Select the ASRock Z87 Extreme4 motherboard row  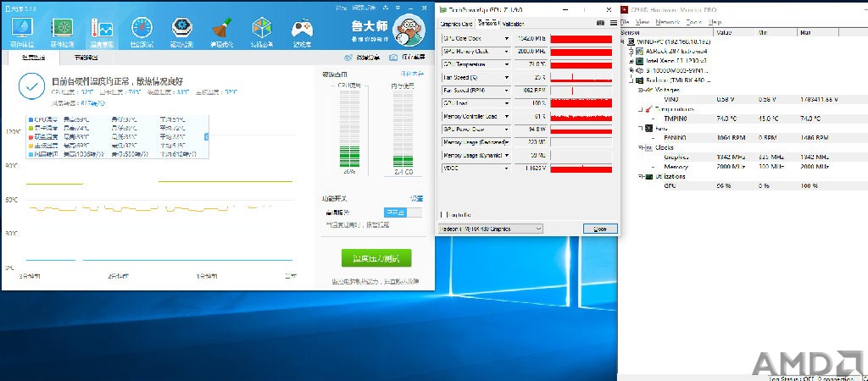coord(672,51)
